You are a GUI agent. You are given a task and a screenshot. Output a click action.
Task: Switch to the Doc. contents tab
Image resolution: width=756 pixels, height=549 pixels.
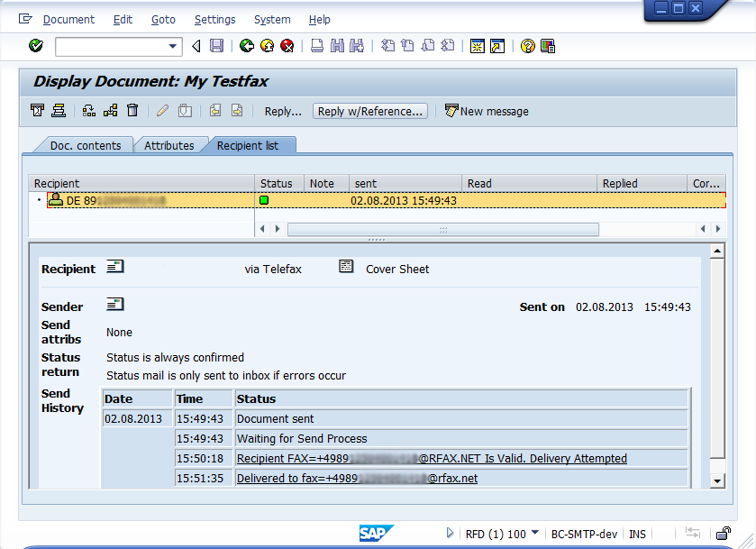coord(85,145)
